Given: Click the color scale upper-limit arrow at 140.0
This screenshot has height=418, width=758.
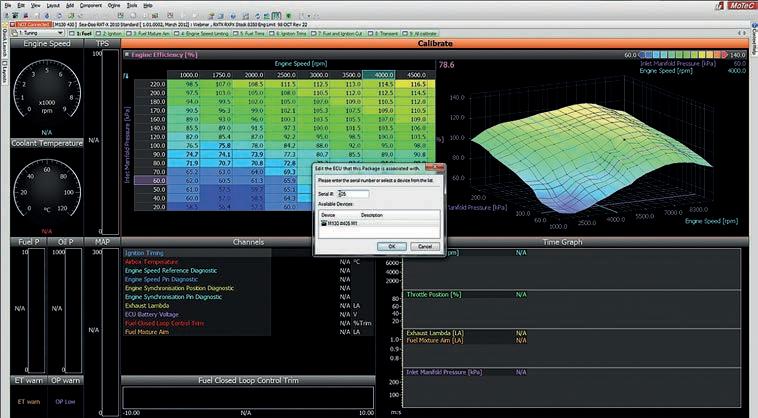Looking at the screenshot, I should 724,55.
